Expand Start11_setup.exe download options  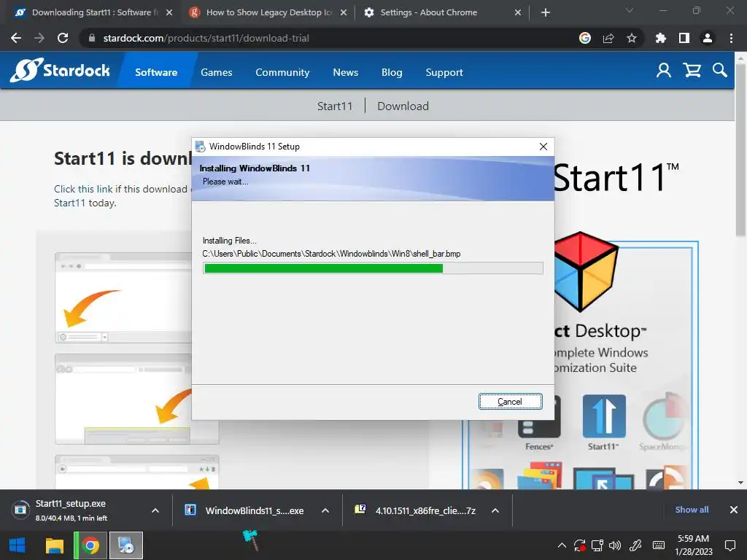click(x=155, y=510)
